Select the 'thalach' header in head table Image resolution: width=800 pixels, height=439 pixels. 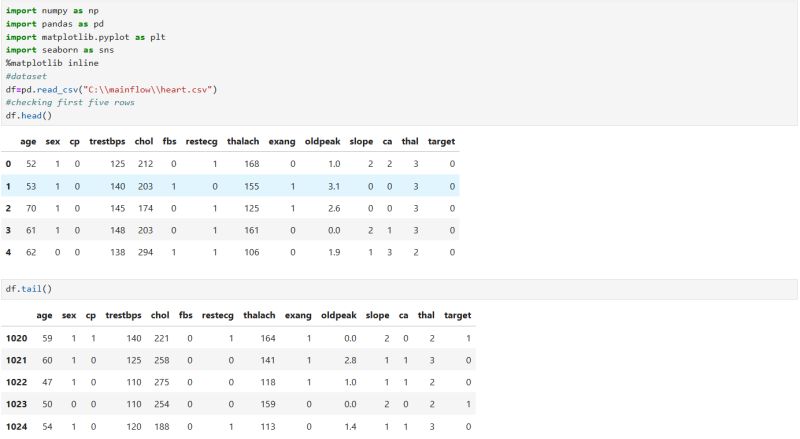point(243,141)
